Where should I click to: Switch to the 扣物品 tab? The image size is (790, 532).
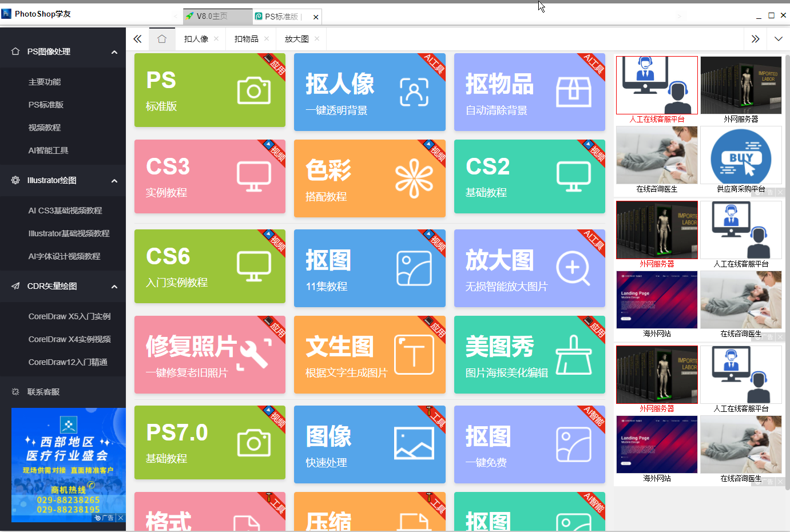coord(247,39)
